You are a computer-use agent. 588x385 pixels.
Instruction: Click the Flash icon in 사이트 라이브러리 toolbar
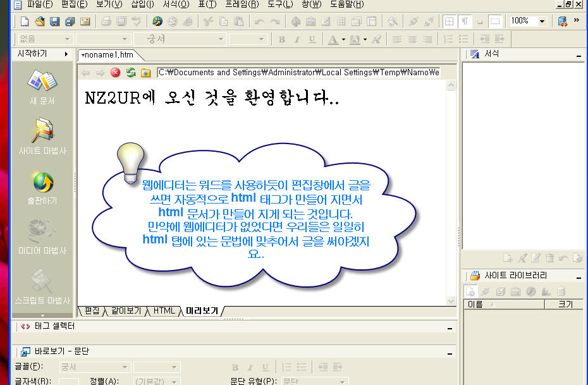click(x=530, y=291)
